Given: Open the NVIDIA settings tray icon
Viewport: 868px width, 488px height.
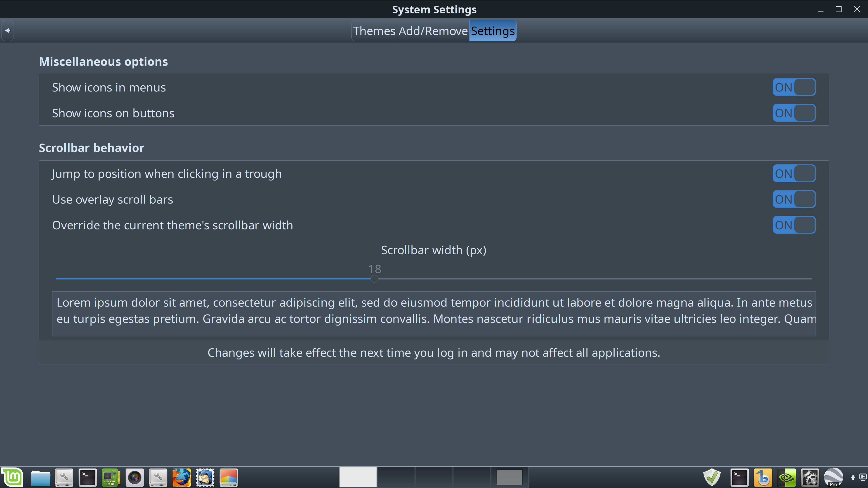Looking at the screenshot, I should point(787,478).
